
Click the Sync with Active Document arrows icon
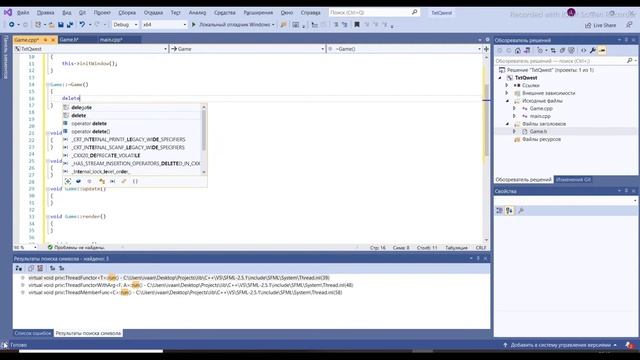coord(553,51)
